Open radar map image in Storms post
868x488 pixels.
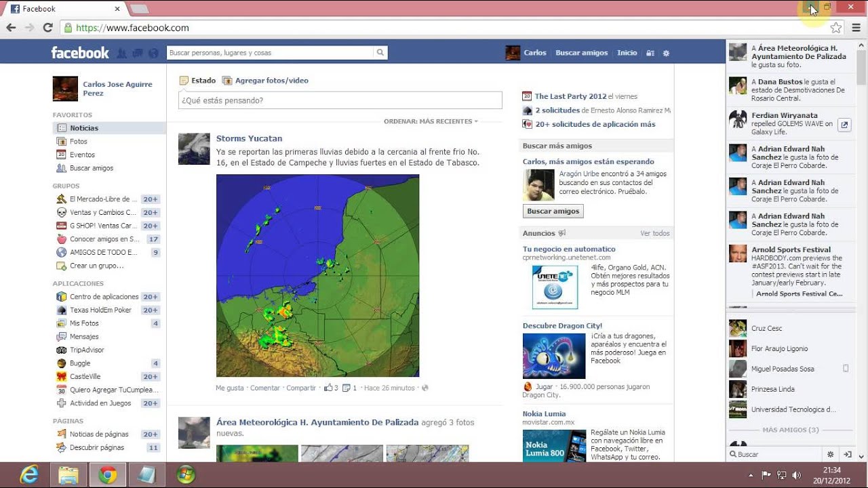[317, 276]
